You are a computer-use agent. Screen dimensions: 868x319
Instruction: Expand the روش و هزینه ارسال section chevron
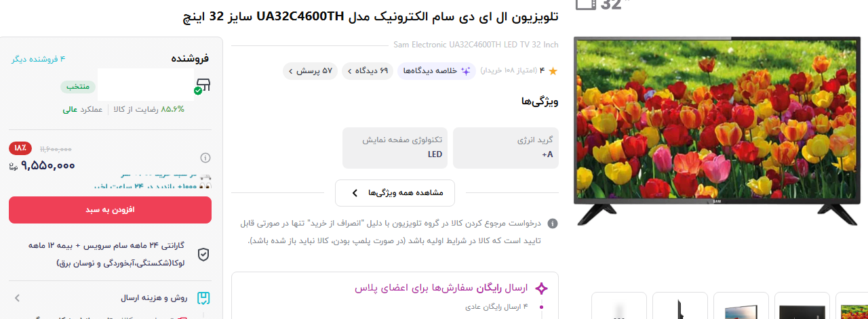(17, 298)
